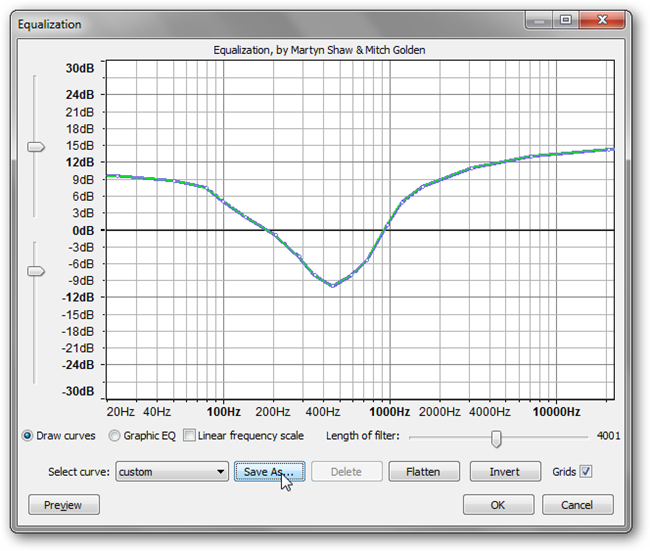The width and height of the screenshot is (650, 551).
Task: Click the 0dB axis label
Action: [x=83, y=231]
